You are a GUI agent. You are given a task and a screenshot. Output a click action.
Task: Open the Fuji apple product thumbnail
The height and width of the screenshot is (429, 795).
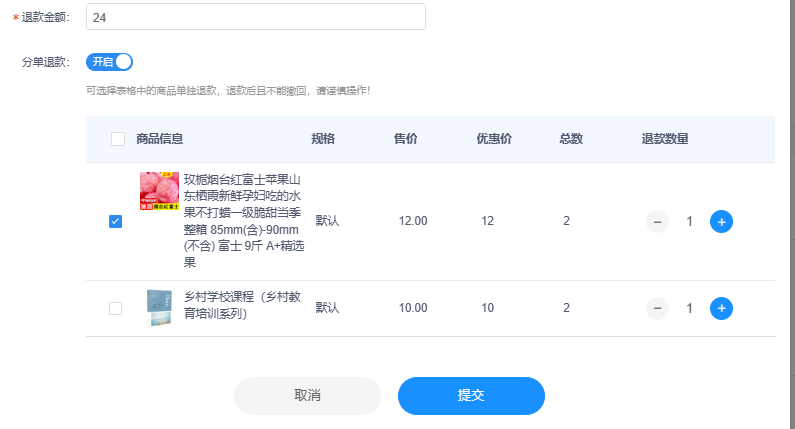point(159,190)
